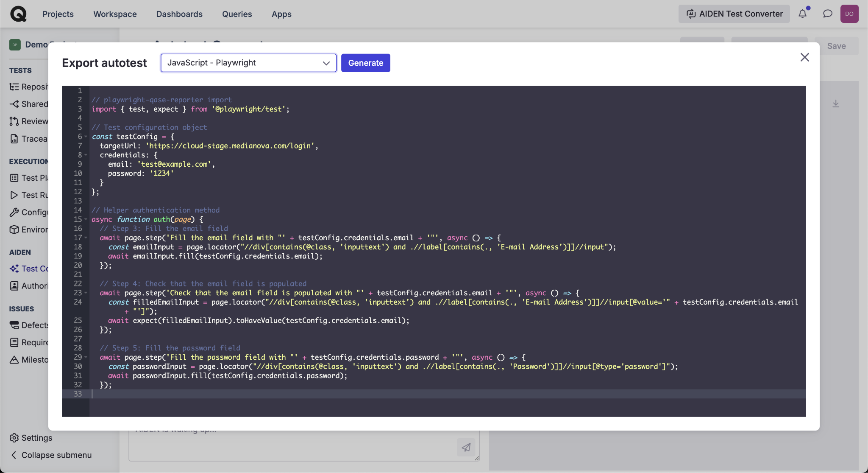This screenshot has width=868, height=473.
Task: Click the passwordInput.fill line 31
Action: click(x=228, y=376)
